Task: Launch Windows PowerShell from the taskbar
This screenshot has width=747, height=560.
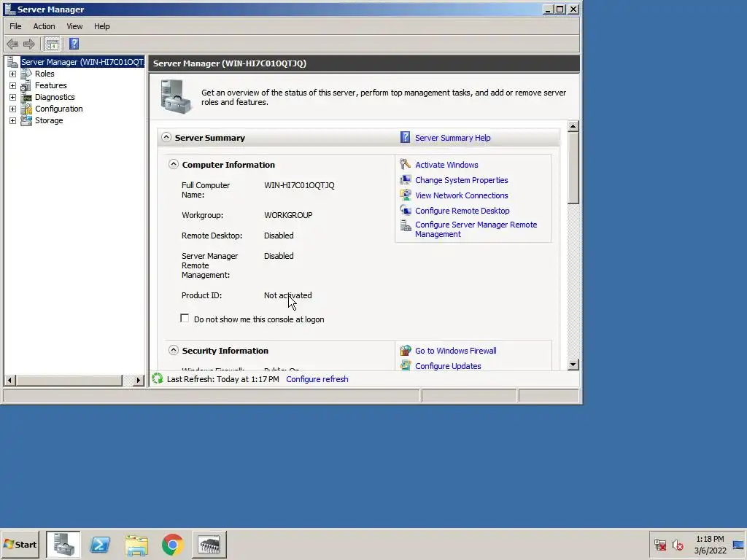Action: [x=100, y=544]
